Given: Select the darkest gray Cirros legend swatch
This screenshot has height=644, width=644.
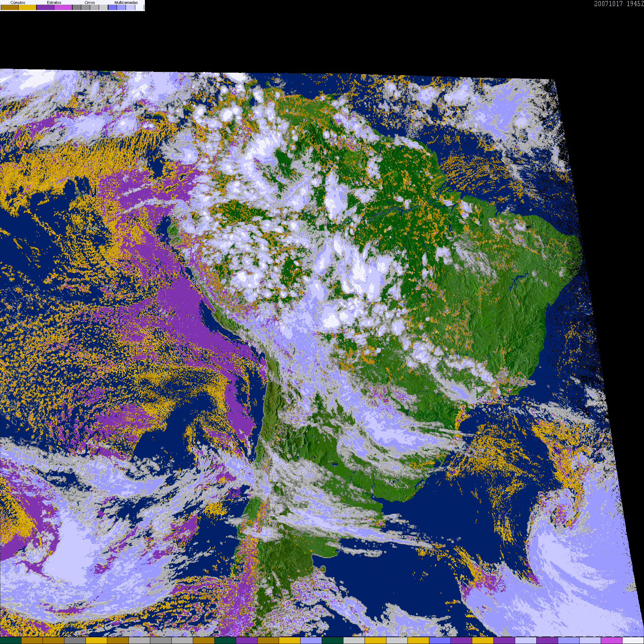Looking at the screenshot, I should tap(77, 7).
